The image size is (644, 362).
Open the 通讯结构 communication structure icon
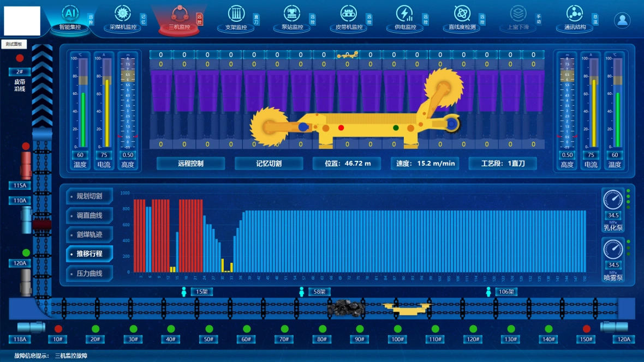[x=575, y=14]
